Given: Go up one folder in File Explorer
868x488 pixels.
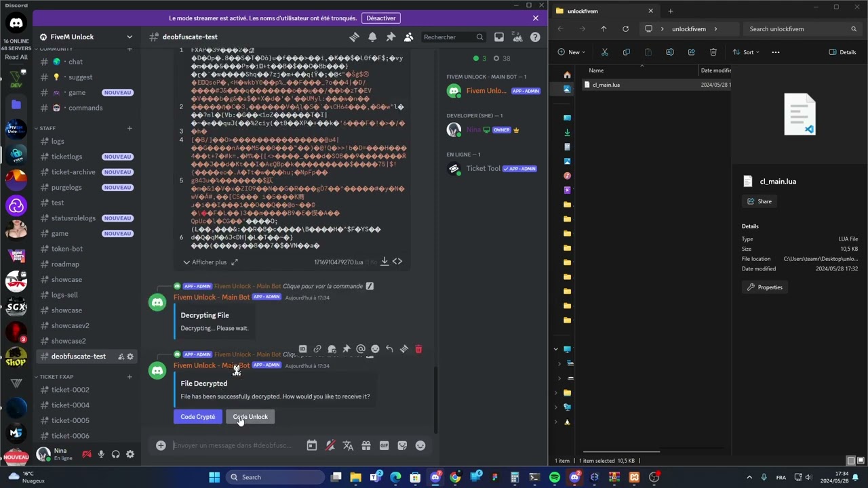Looking at the screenshot, I should pos(604,29).
